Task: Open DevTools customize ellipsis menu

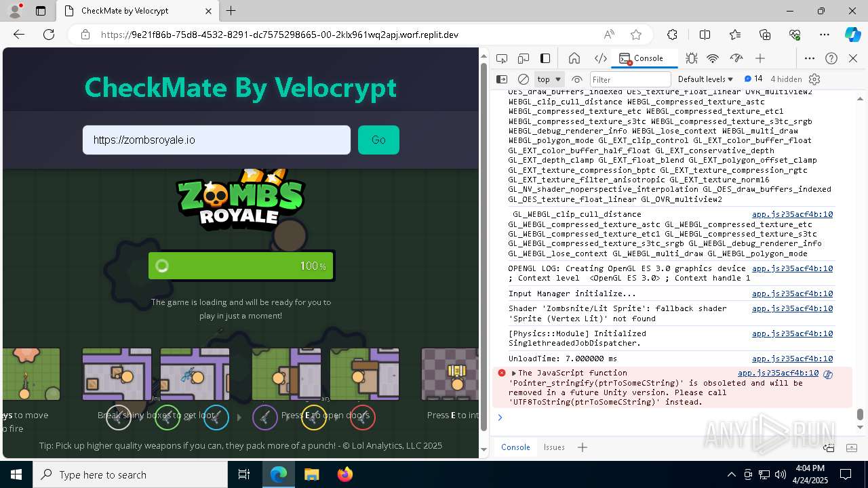Action: (x=810, y=58)
